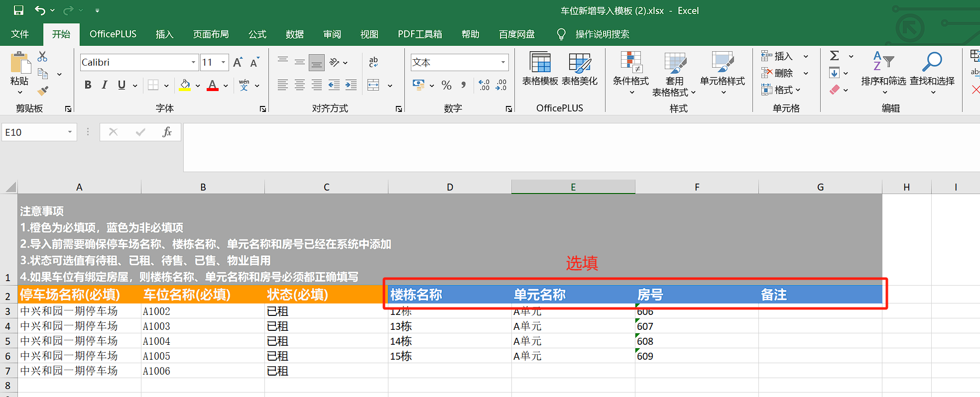Open 格式 format menu
Image resolution: width=980 pixels, height=397 pixels.
781,90
